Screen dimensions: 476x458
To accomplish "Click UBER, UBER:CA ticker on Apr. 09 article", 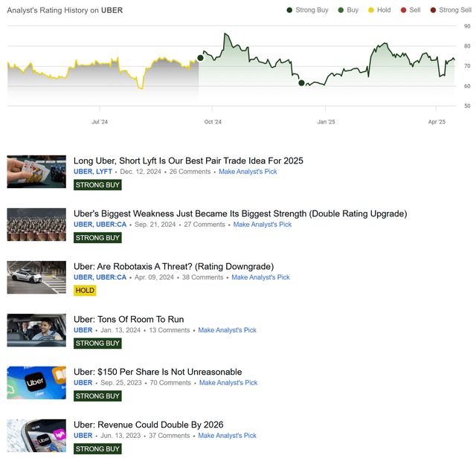I will (x=100, y=277).
